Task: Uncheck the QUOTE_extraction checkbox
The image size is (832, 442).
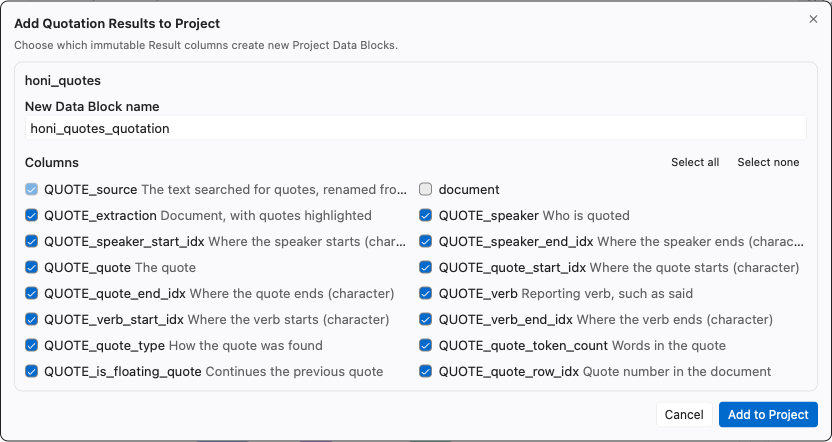Action: pyautogui.click(x=31, y=215)
